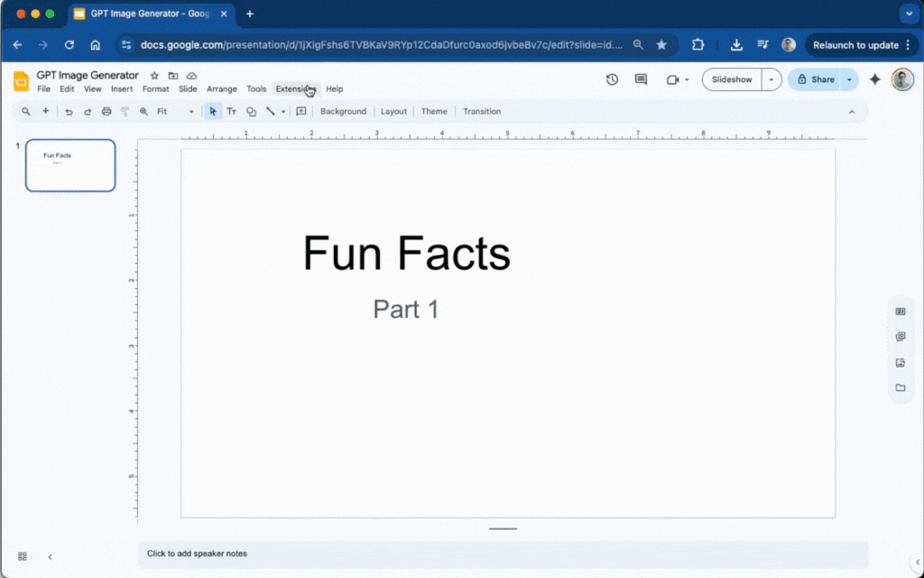Open version history clock icon
Screen dimensions: 924x578
612,79
